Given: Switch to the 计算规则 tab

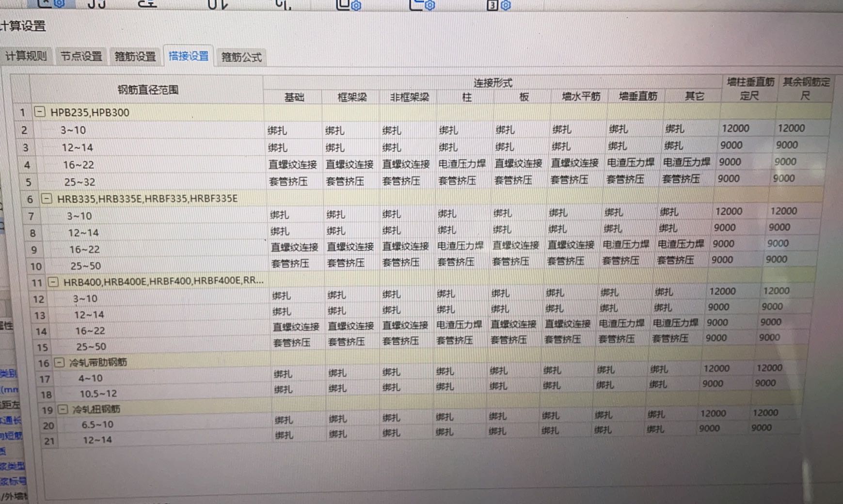Looking at the screenshot, I should (26, 56).
